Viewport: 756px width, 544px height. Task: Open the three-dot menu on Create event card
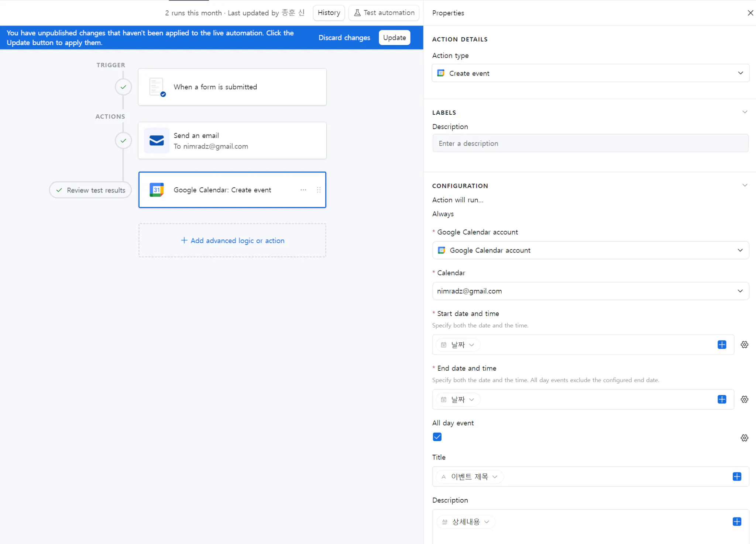point(303,190)
